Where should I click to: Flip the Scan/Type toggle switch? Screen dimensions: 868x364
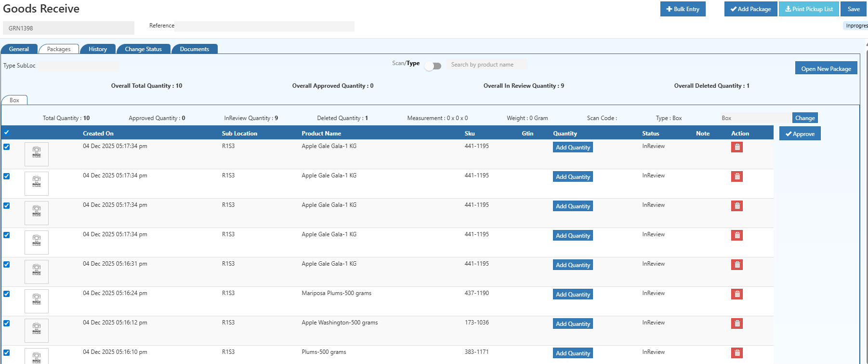433,66
